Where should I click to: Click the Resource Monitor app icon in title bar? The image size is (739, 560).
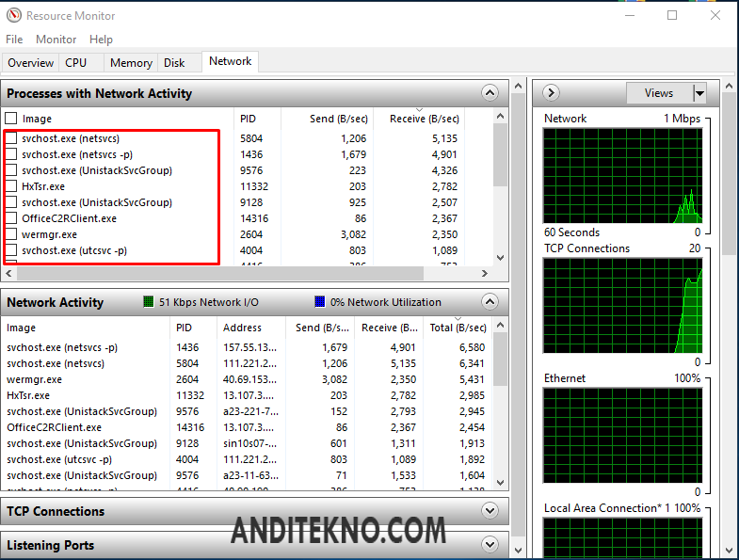click(13, 16)
